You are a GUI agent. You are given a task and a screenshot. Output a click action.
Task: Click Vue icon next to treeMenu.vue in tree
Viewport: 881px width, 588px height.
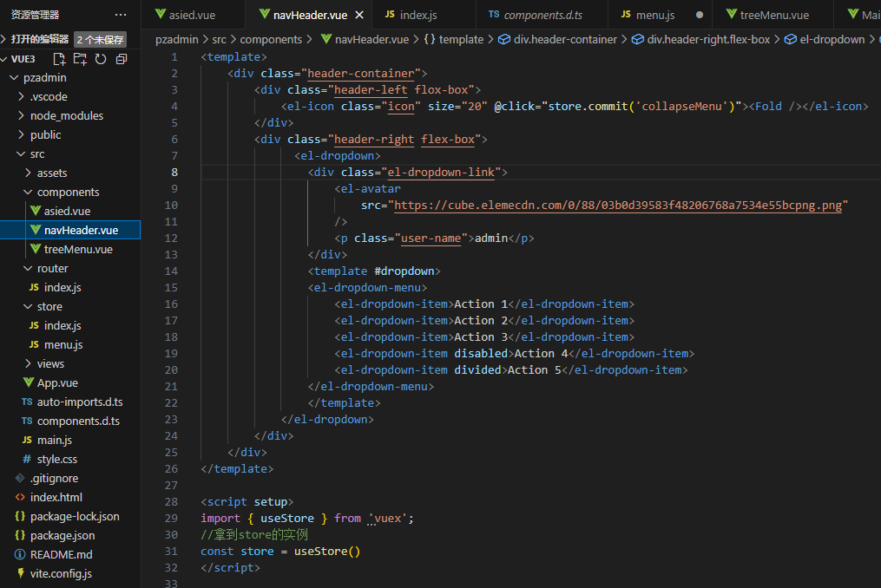click(x=36, y=249)
